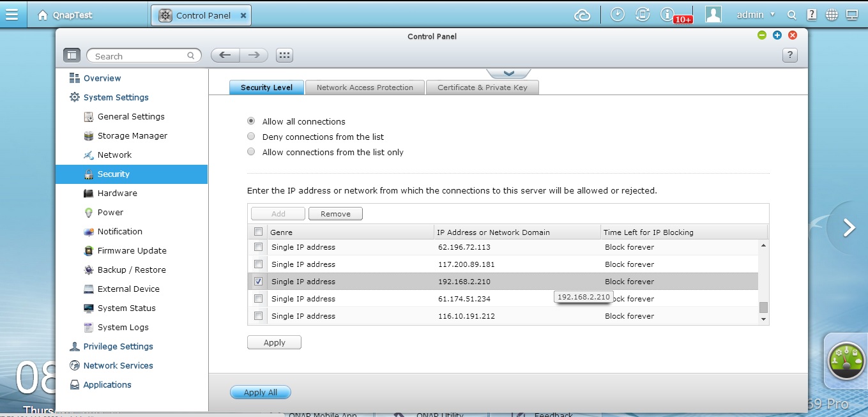Image resolution: width=868 pixels, height=417 pixels.
Task: Open the notifications panel showing 10+ alerts
Action: (x=667, y=13)
